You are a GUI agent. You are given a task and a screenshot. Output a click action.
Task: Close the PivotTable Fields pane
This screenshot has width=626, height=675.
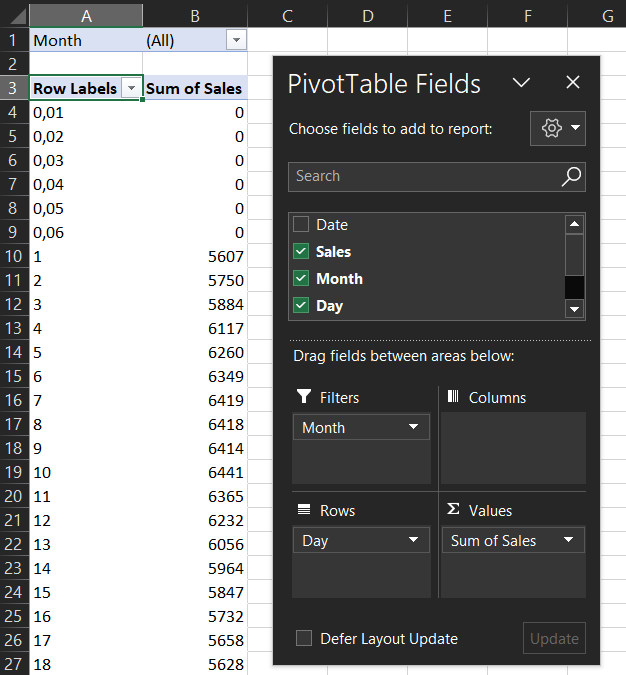(x=573, y=83)
